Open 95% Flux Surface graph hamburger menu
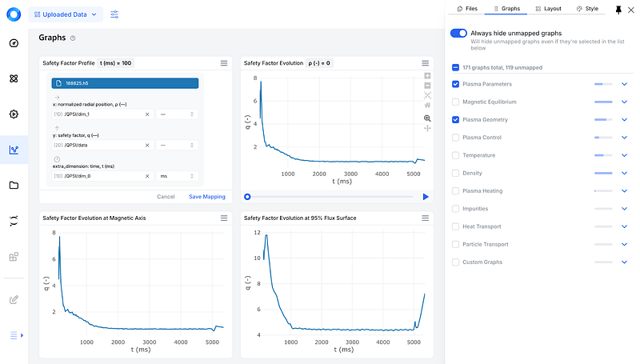This screenshot has width=640, height=364. pos(426,218)
